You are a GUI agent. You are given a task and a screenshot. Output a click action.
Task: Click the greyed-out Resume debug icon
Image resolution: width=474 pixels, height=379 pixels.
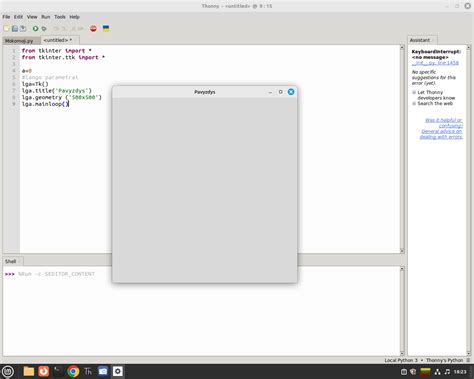coord(80,29)
